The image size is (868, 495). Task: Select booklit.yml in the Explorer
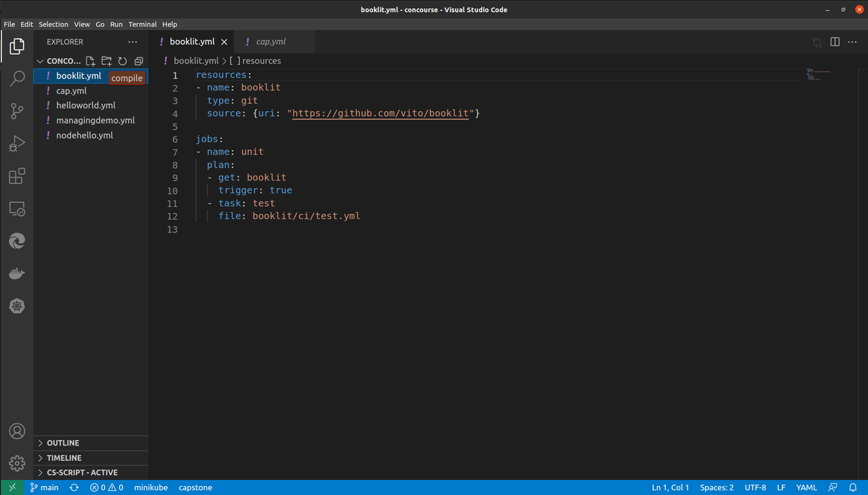tap(91, 76)
